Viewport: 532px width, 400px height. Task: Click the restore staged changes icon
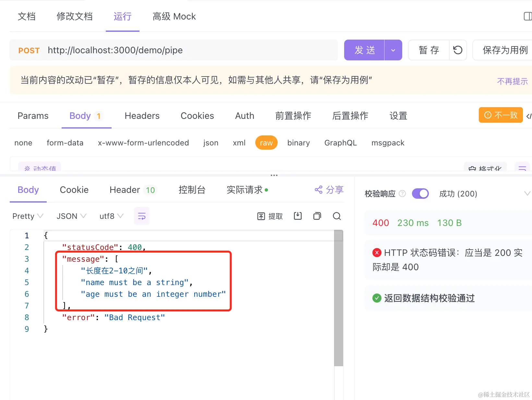(458, 50)
